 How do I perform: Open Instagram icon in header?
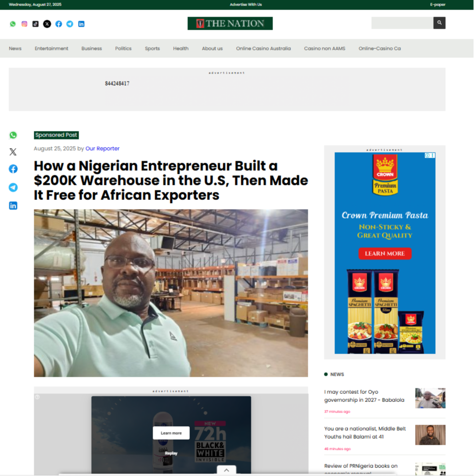(x=24, y=24)
